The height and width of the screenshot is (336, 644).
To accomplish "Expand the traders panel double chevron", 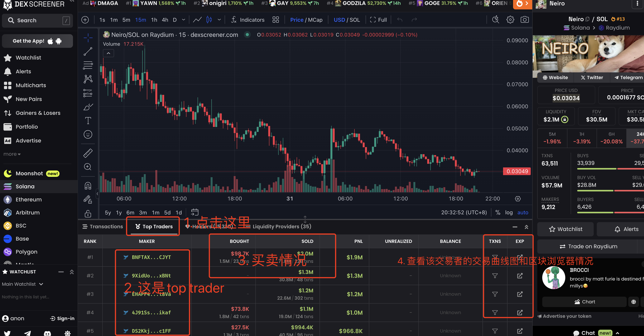I will (526, 227).
